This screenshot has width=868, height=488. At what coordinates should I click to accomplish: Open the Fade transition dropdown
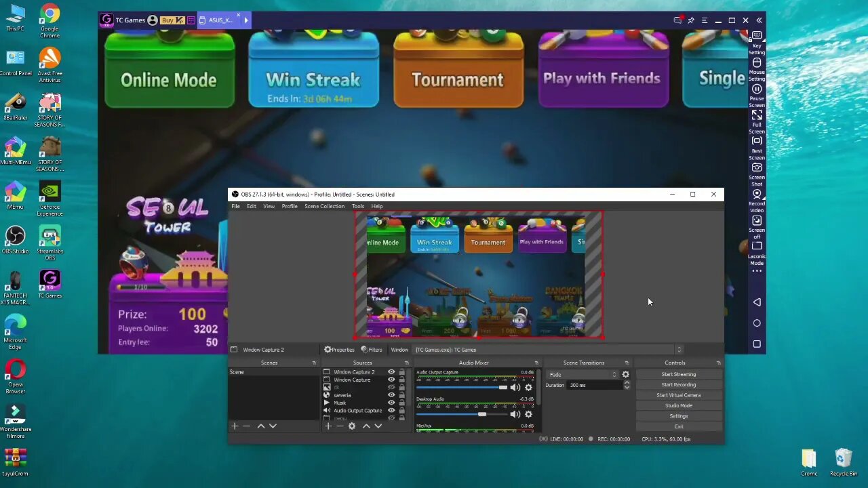[583, 375]
